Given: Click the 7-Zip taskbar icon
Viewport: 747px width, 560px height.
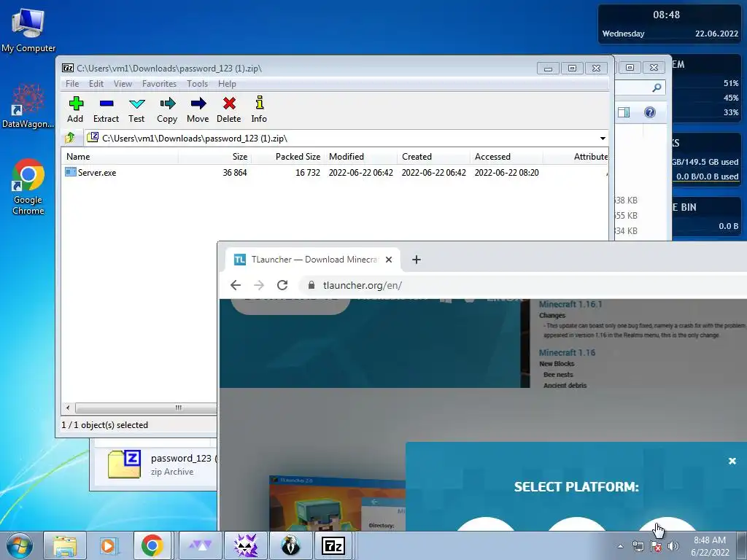Looking at the screenshot, I should click(333, 545).
